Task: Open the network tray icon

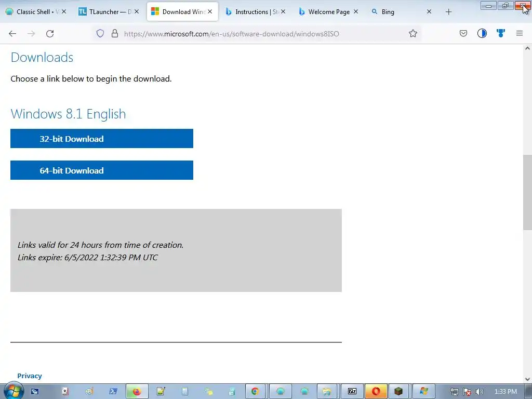Action: pyautogui.click(x=454, y=392)
